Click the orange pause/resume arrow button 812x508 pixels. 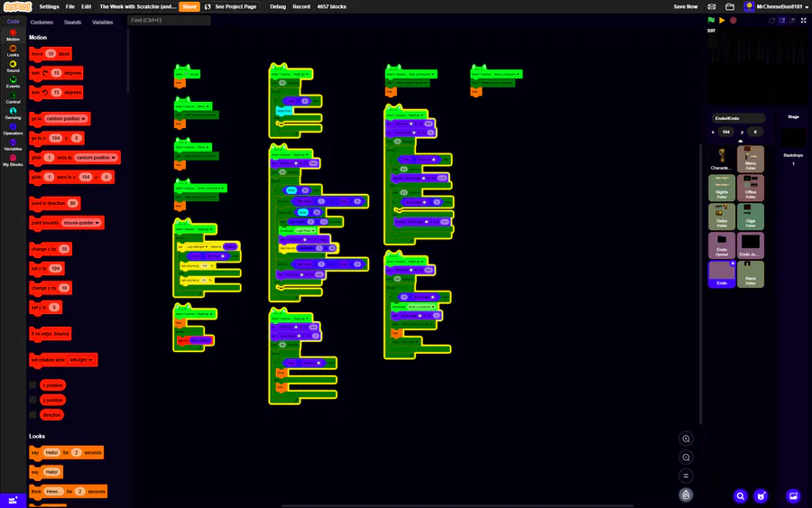722,20
